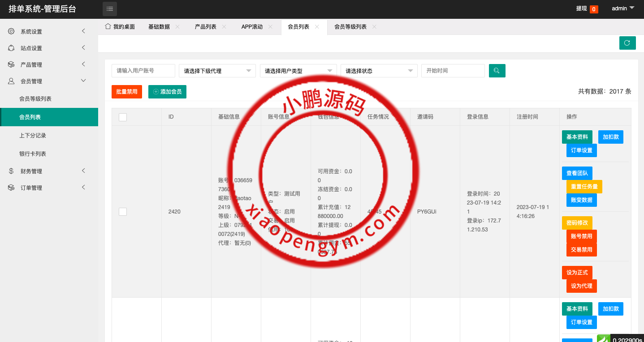Click the 重置任务量 button

tap(584, 187)
